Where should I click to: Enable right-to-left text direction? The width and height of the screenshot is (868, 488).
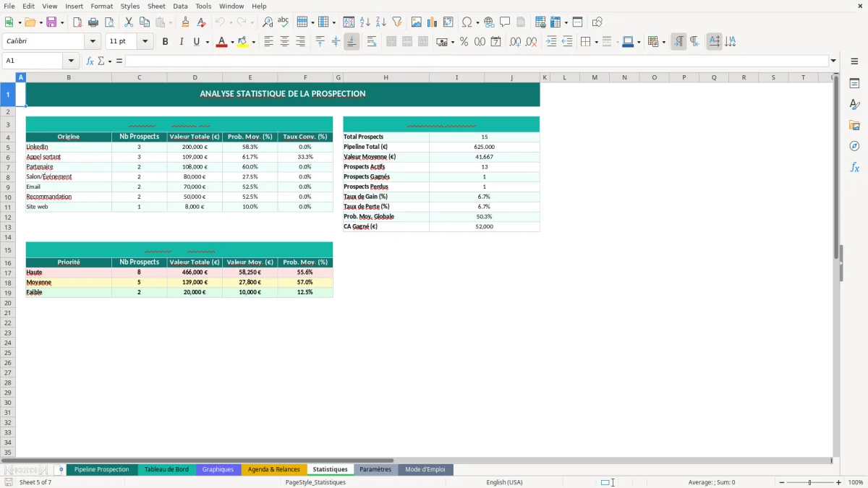click(694, 42)
